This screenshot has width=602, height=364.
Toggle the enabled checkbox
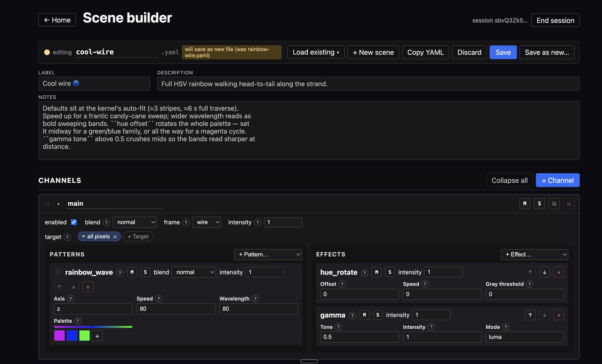click(74, 222)
